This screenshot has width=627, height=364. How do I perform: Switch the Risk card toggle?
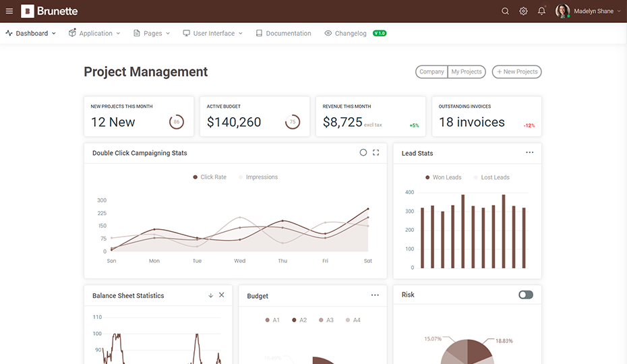point(526,295)
